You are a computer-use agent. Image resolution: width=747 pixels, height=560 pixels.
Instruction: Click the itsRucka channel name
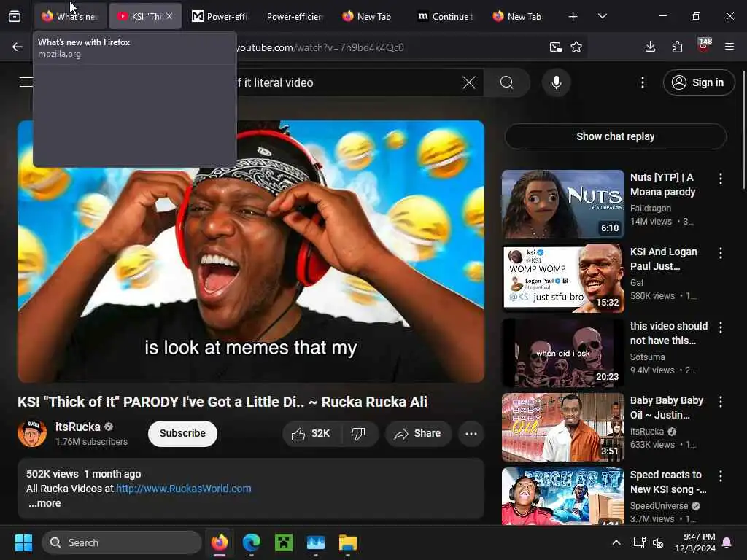click(x=77, y=427)
